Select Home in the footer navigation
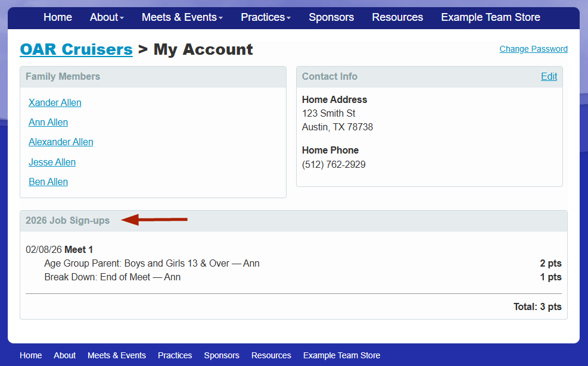The width and height of the screenshot is (588, 366). click(x=30, y=355)
